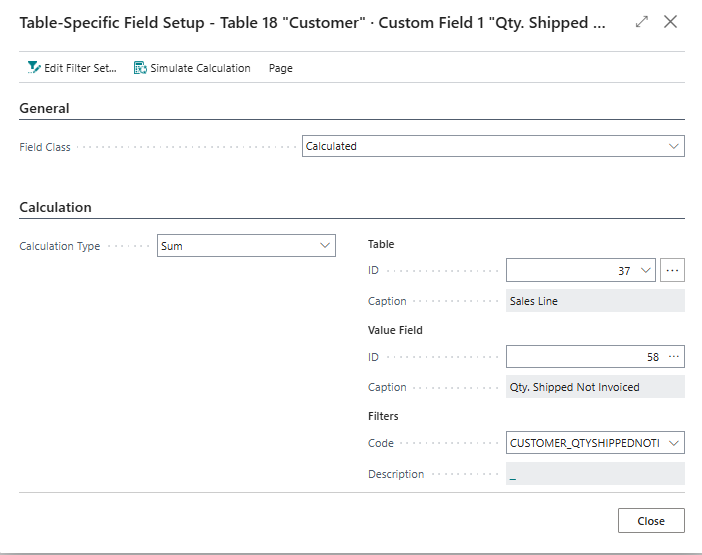Open the Table ID dropdown arrow
This screenshot has width=702, height=555.
645,270
